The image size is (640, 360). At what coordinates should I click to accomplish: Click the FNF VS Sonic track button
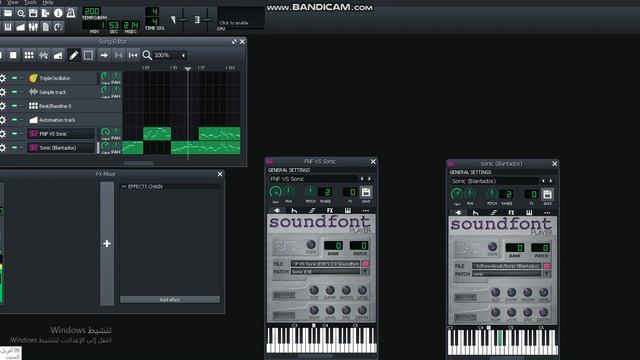[61, 133]
